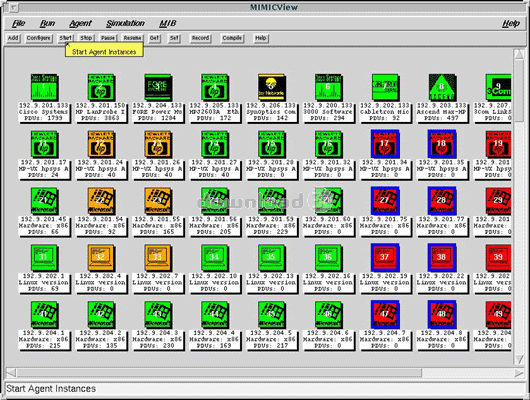Select orange HP-UX agent icon 12

pos(101,144)
